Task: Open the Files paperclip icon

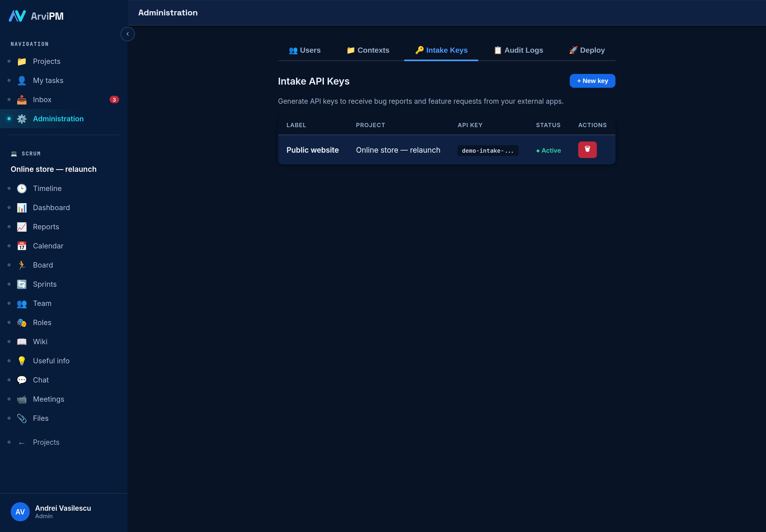Action: coord(22,418)
